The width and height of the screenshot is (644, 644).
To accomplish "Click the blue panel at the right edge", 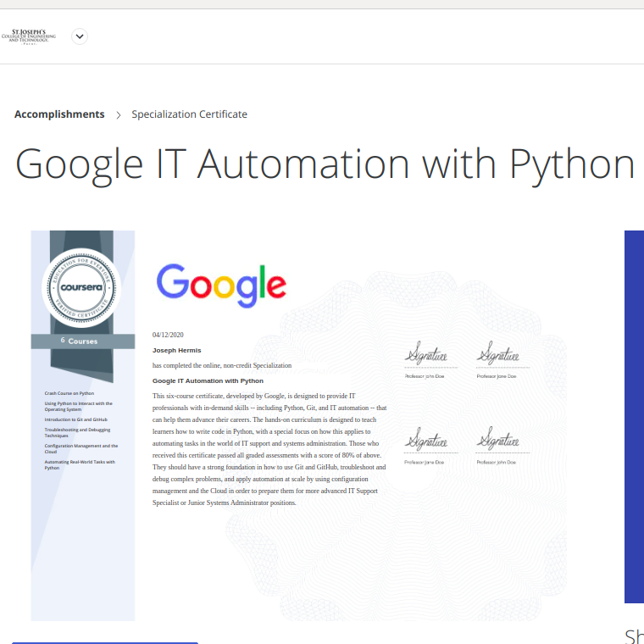I will pyautogui.click(x=634, y=416).
